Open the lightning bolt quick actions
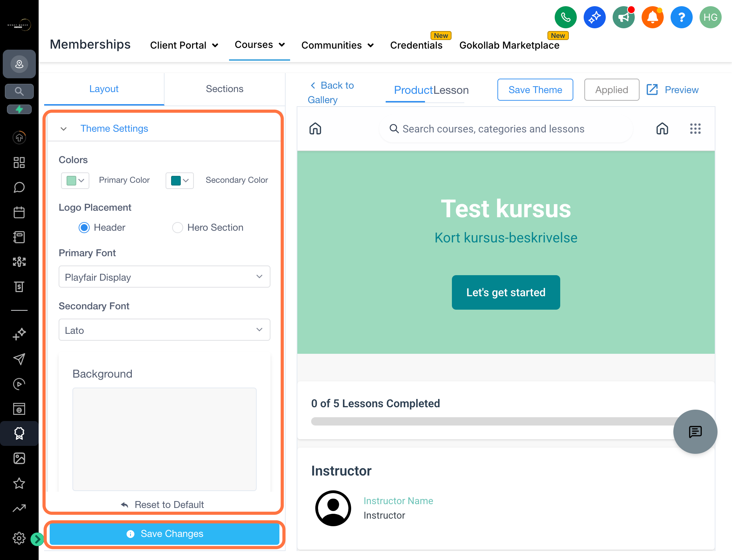The image size is (732, 560). coord(19,109)
